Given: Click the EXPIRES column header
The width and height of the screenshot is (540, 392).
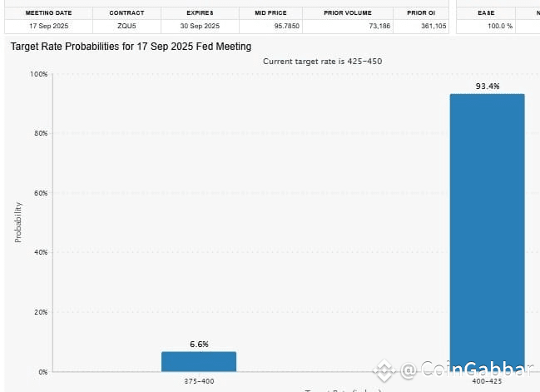Looking at the screenshot, I should click(201, 13).
